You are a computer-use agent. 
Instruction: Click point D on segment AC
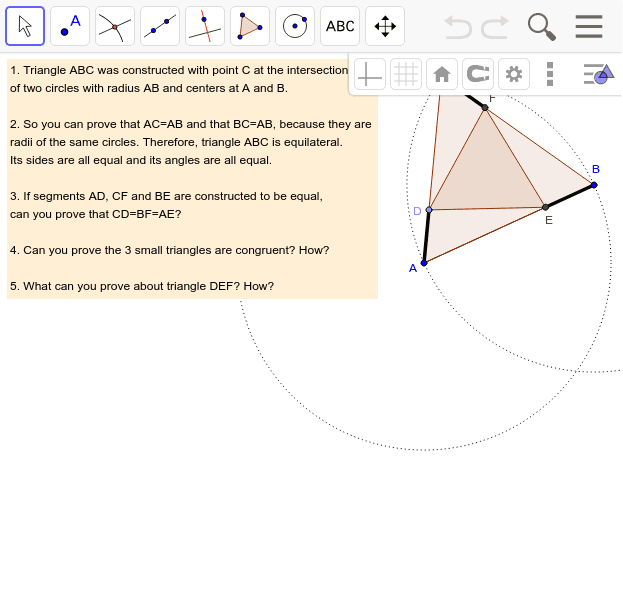[x=429, y=210]
